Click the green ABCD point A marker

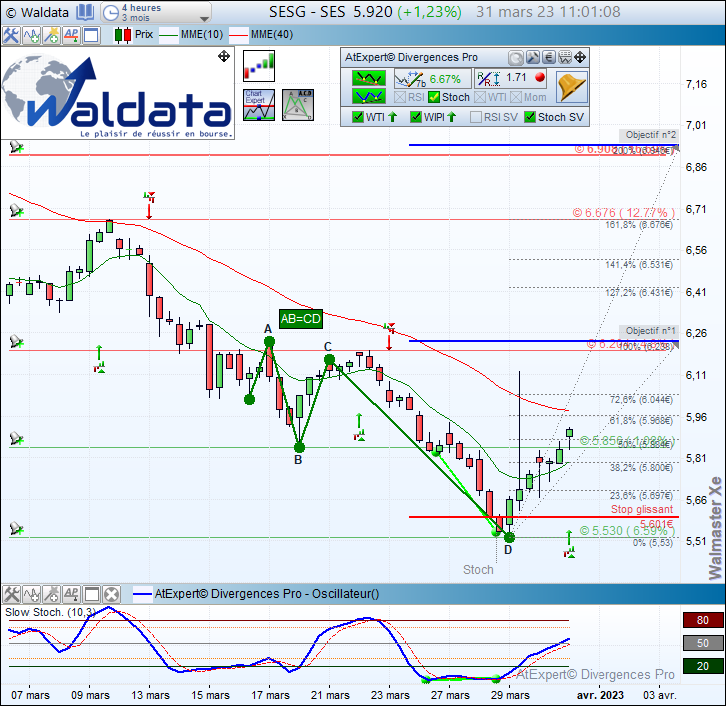269,342
